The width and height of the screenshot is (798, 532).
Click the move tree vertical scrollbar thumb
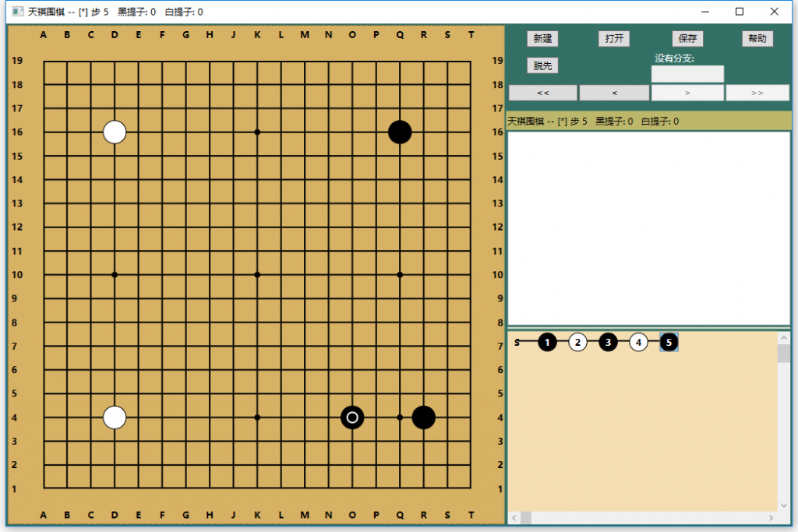783,354
